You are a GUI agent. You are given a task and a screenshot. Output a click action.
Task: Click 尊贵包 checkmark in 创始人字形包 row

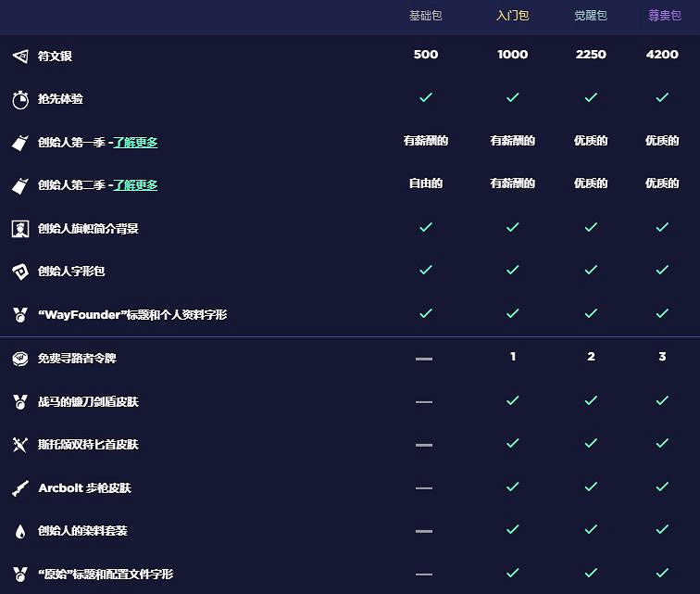[662, 270]
